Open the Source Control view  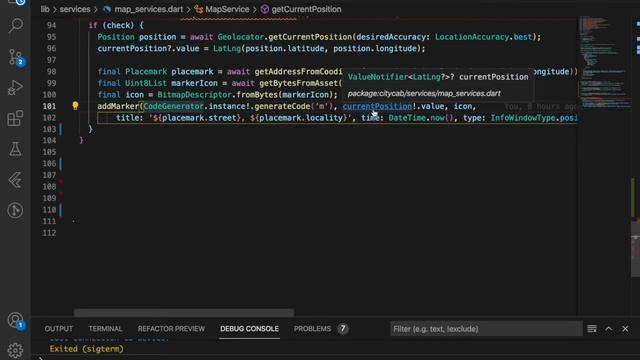tap(16, 57)
